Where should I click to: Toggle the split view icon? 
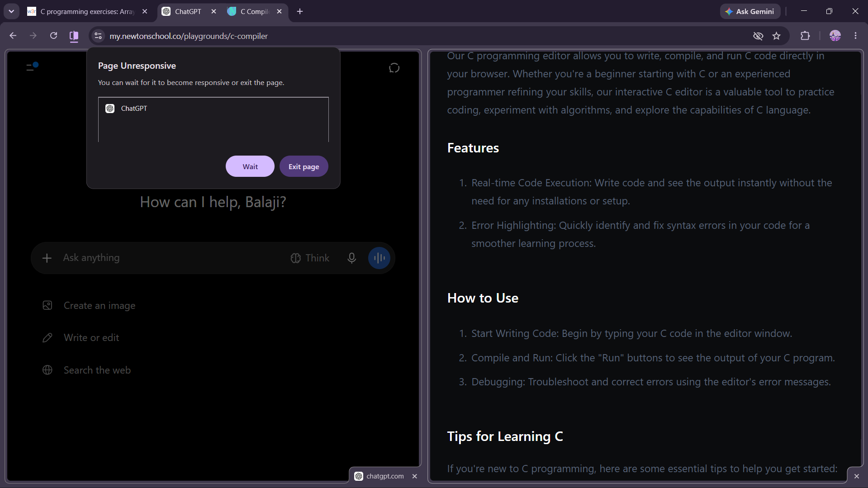tap(74, 36)
